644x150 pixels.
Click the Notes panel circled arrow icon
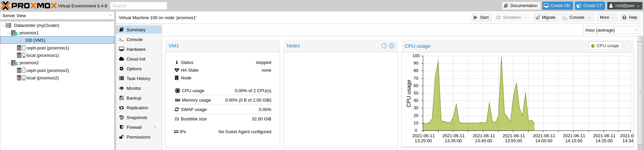point(384,46)
